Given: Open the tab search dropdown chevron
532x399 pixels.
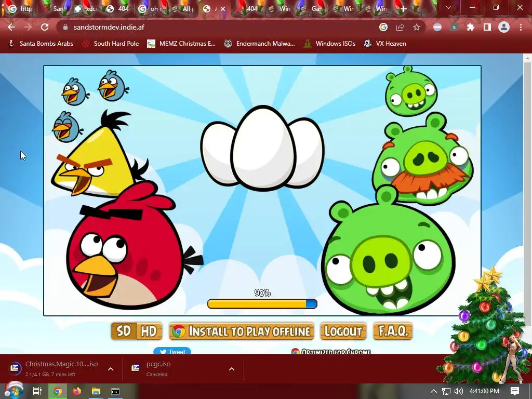Looking at the screenshot, I should pos(448,7).
